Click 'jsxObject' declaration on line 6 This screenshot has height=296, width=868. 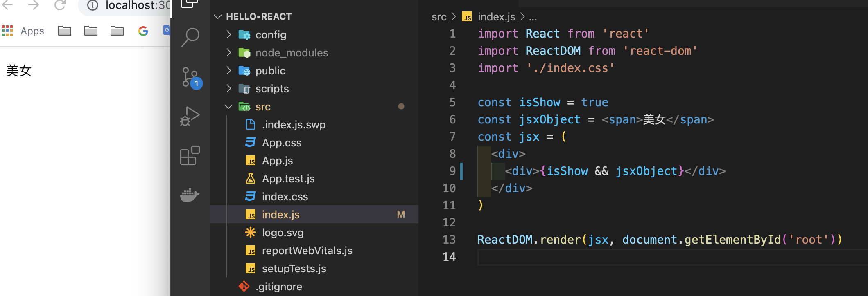(x=550, y=119)
